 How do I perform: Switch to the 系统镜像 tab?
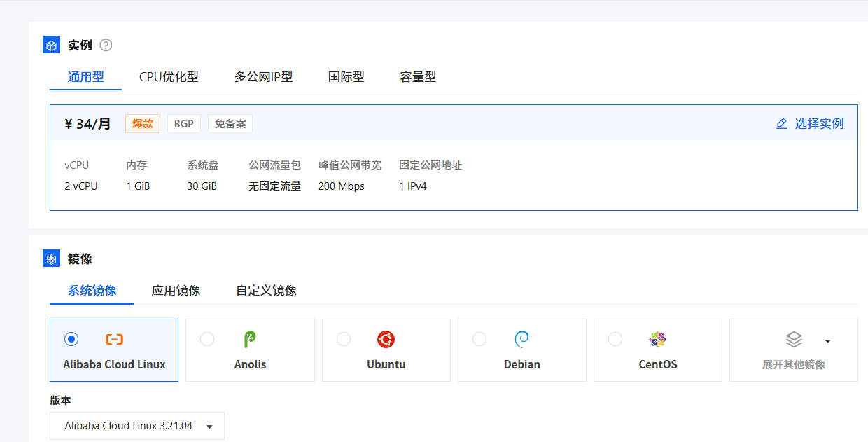pos(92,291)
